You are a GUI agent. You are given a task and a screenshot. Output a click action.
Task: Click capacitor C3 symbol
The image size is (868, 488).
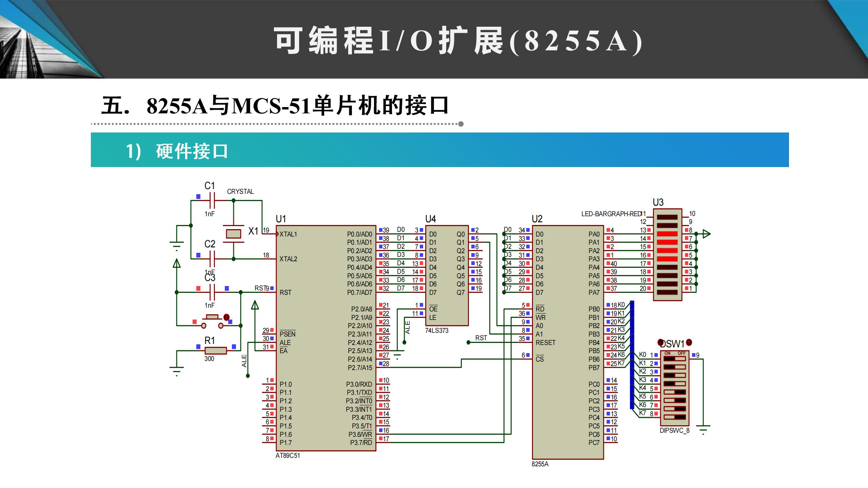click(x=212, y=292)
